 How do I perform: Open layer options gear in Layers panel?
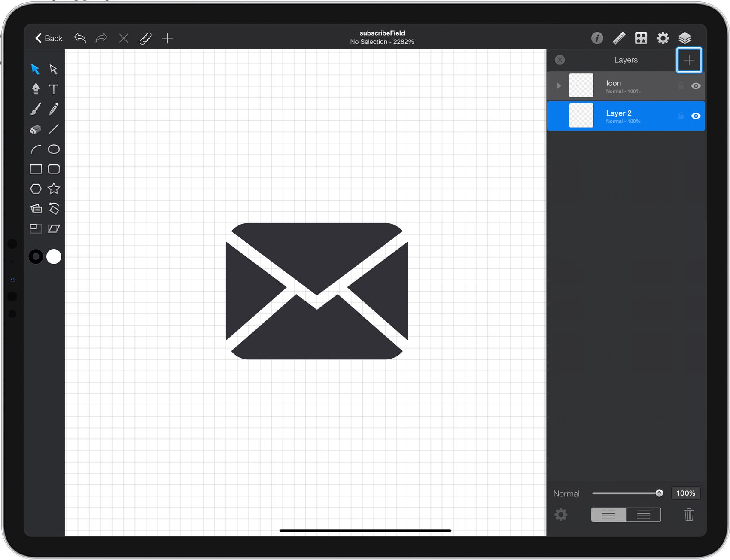click(560, 514)
